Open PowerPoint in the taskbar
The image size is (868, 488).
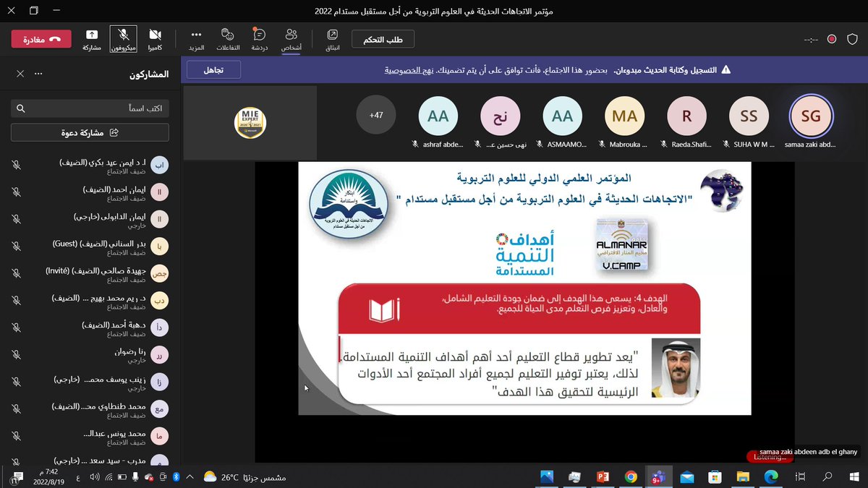coord(603,477)
